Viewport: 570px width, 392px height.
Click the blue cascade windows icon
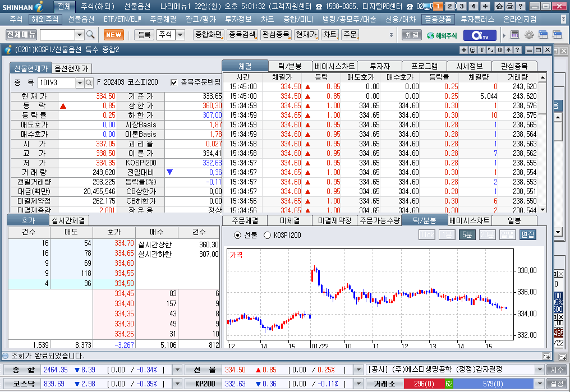543,35
